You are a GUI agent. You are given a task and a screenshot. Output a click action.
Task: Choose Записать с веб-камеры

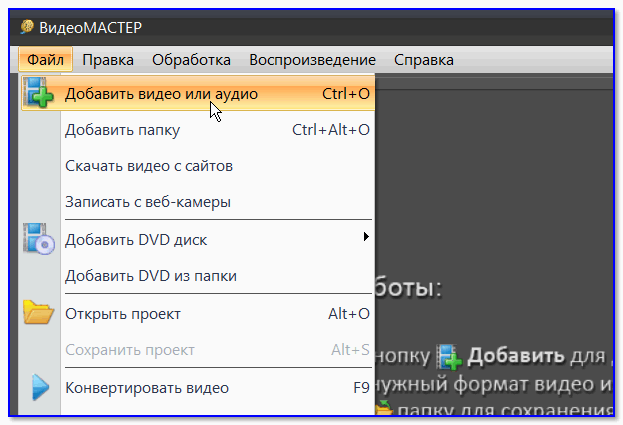[x=198, y=202]
